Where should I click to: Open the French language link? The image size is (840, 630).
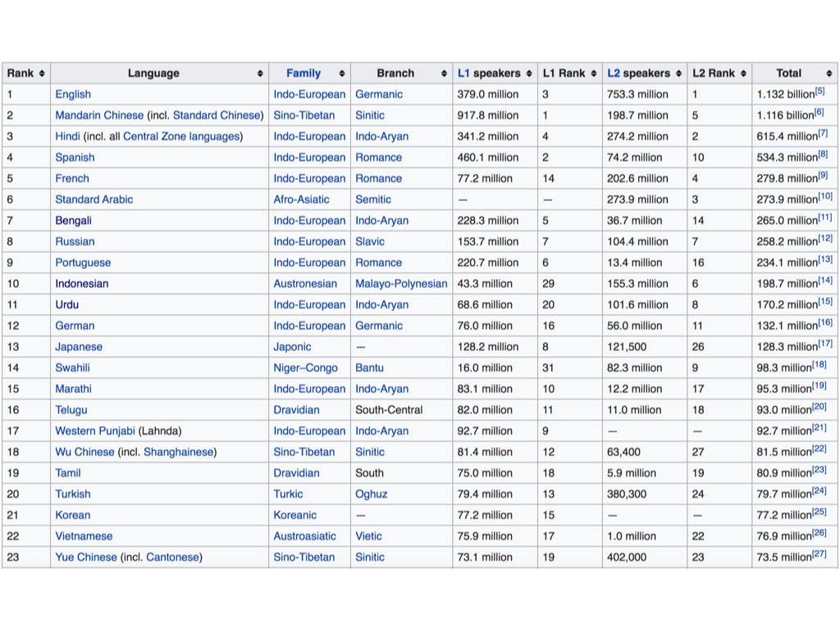(x=72, y=178)
